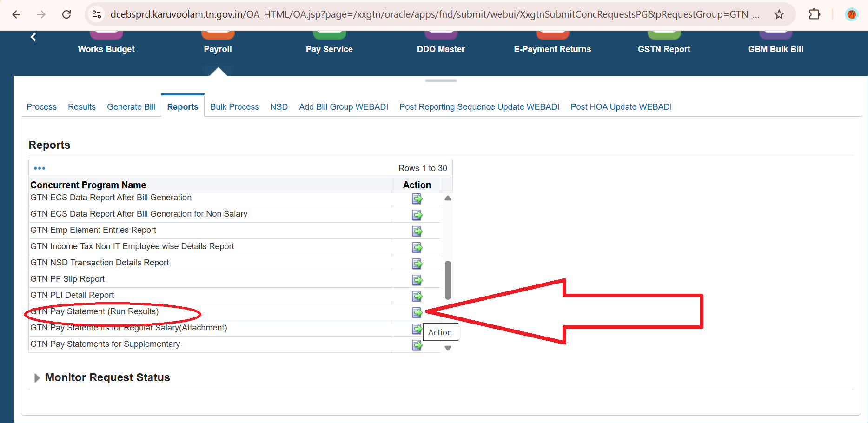
Task: Click action icon for GTN Emp Element Entries Report
Action: (417, 231)
